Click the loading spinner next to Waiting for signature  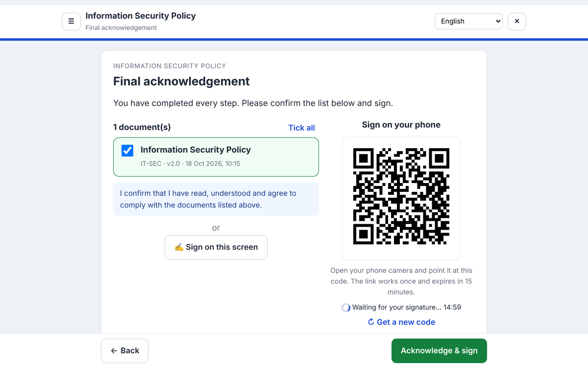click(346, 308)
